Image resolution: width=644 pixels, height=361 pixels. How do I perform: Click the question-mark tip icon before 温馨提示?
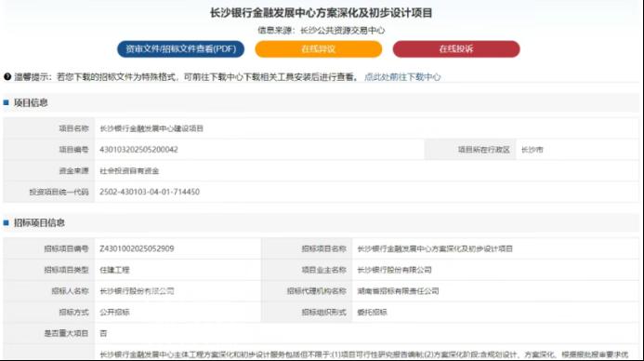tap(7, 76)
